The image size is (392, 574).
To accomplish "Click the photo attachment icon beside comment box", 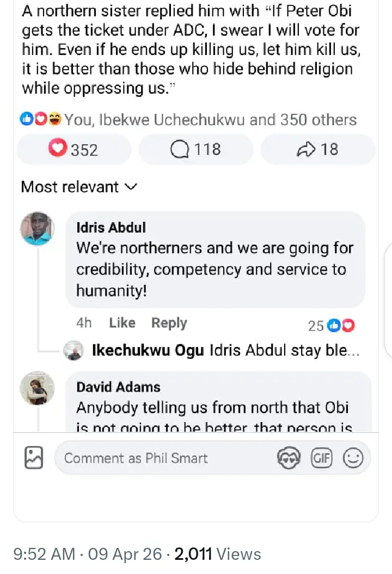I will (34, 457).
